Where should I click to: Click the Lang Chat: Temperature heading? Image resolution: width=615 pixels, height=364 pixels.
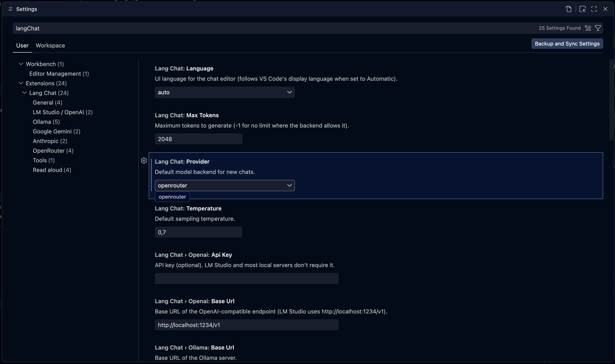click(188, 208)
